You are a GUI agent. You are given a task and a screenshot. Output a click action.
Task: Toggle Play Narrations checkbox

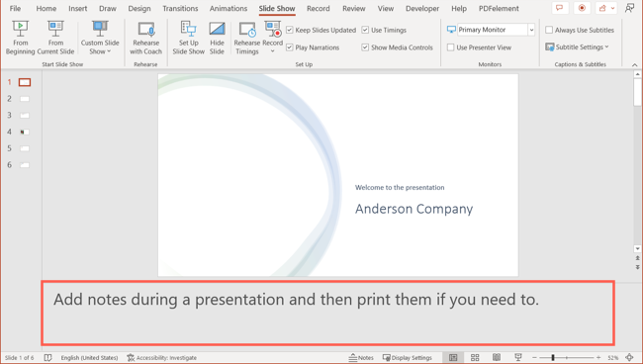point(290,47)
